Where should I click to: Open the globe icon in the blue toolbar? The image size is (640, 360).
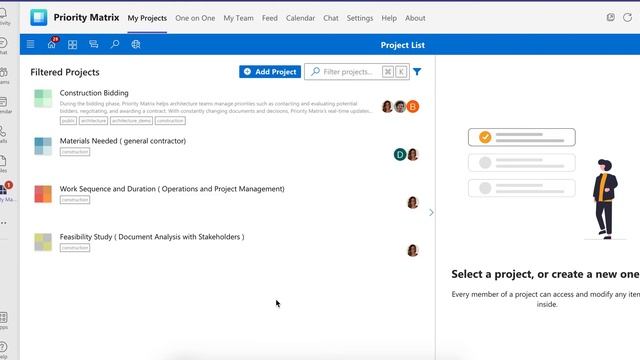click(136, 44)
